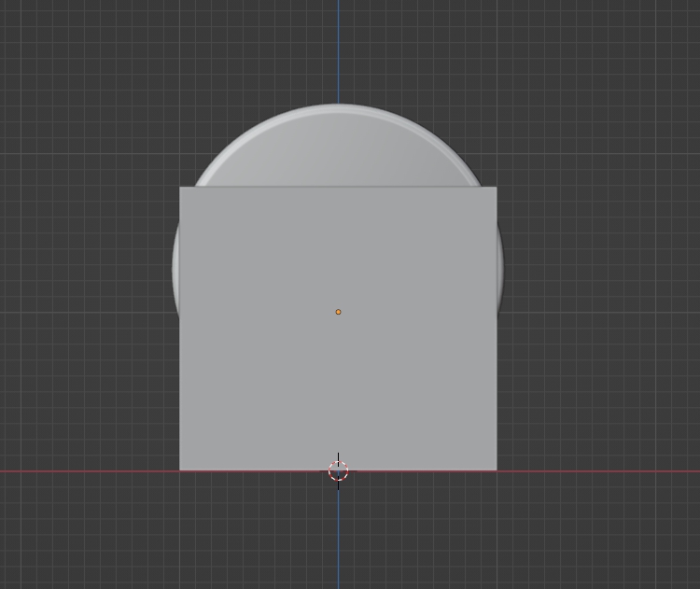Click the blue axis line below the 3D cursor
Image resolution: width=700 pixels, height=589 pixels.
[x=339, y=541]
